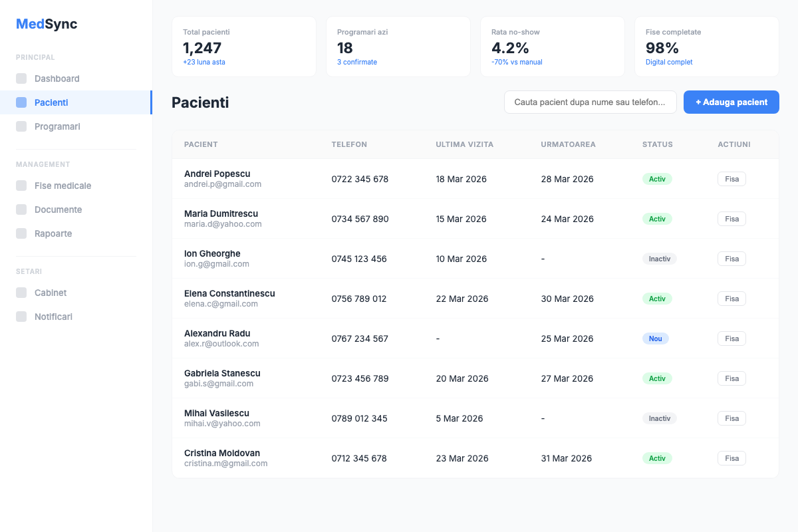This screenshot has height=532, width=798.
Task: Select the Nou badge for Alexandru Radu
Action: coord(655,338)
